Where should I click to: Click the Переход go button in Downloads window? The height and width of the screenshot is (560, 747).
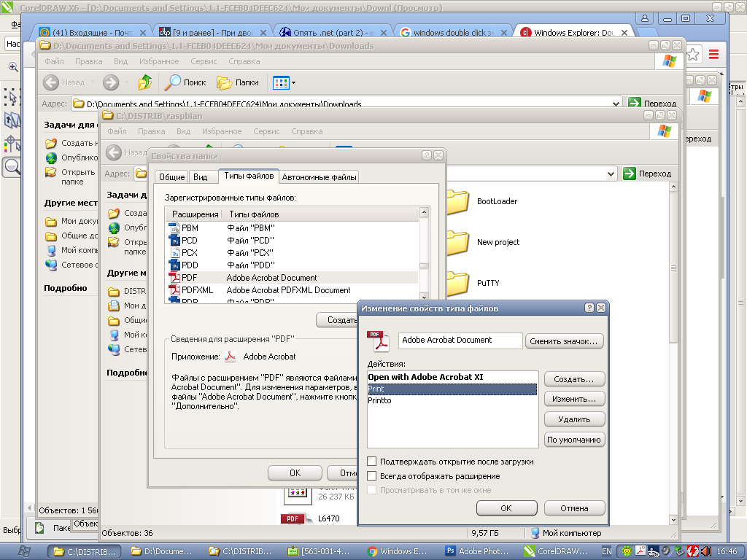tap(652, 104)
